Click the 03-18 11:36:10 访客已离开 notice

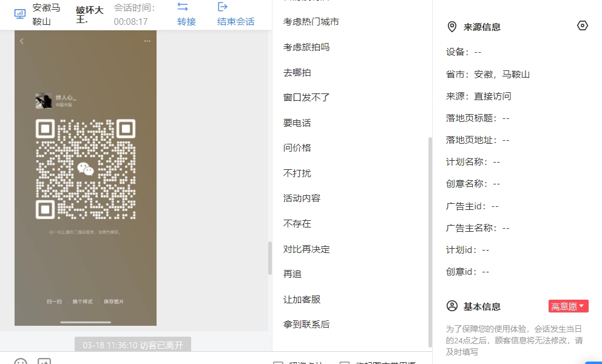point(133,345)
